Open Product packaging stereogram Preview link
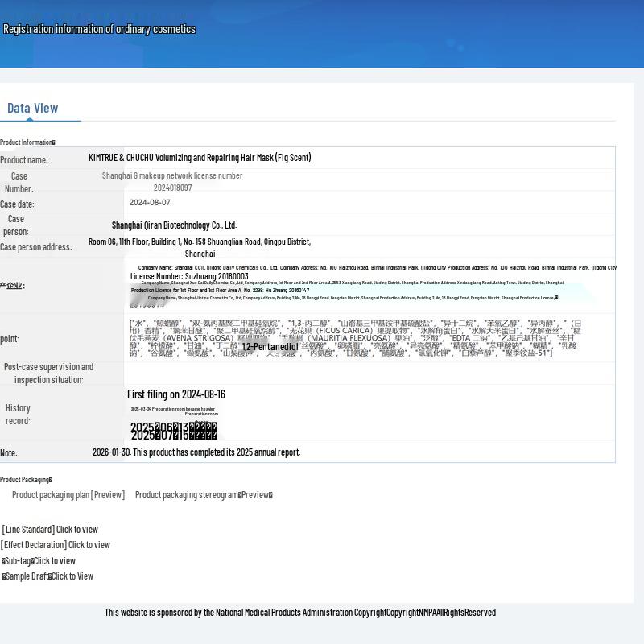The width and height of the screenshot is (644, 644). coord(204,495)
